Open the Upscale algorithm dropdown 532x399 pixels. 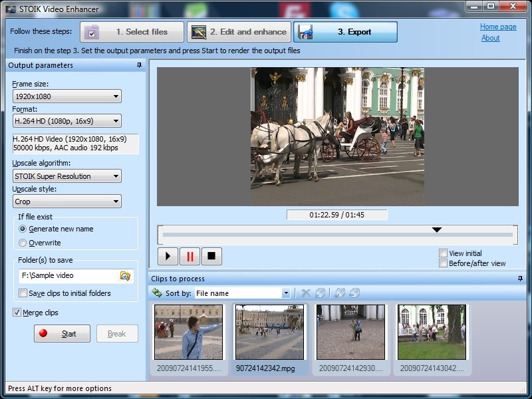67,176
